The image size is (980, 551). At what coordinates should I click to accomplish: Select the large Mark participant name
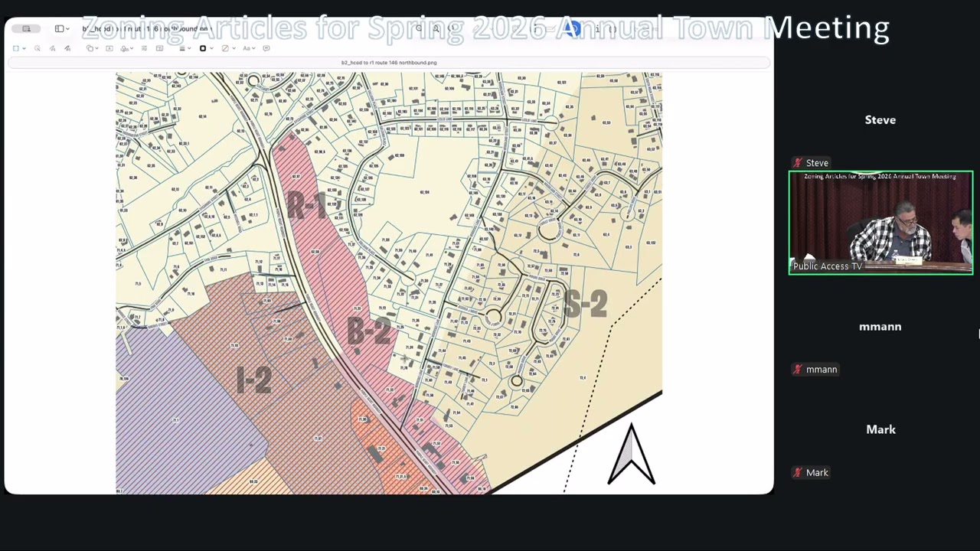[x=880, y=430]
